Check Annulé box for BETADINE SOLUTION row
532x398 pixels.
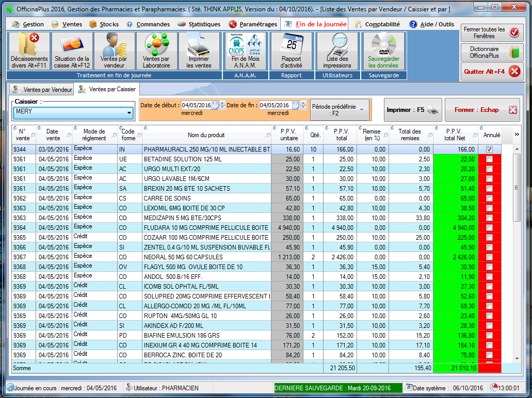(489, 159)
